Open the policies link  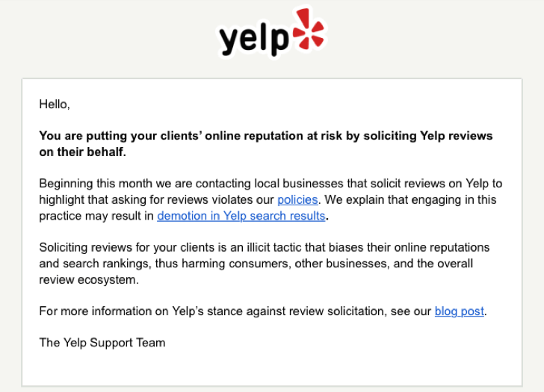297,200
